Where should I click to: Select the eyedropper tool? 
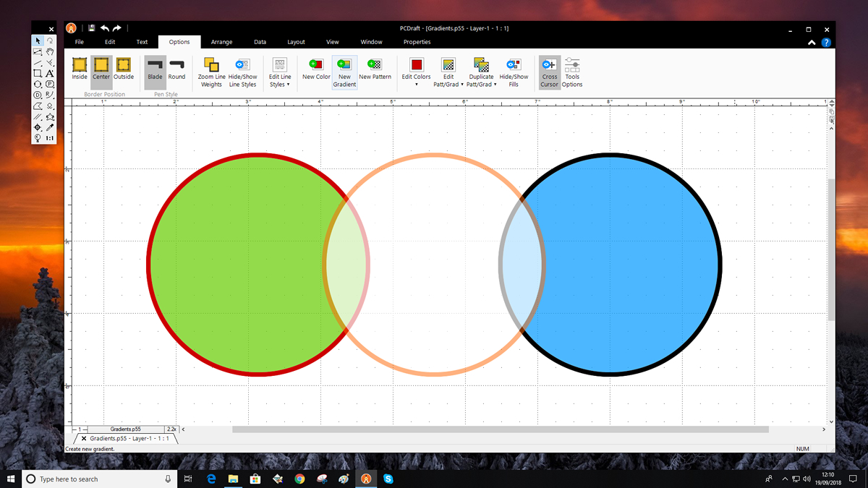point(50,127)
